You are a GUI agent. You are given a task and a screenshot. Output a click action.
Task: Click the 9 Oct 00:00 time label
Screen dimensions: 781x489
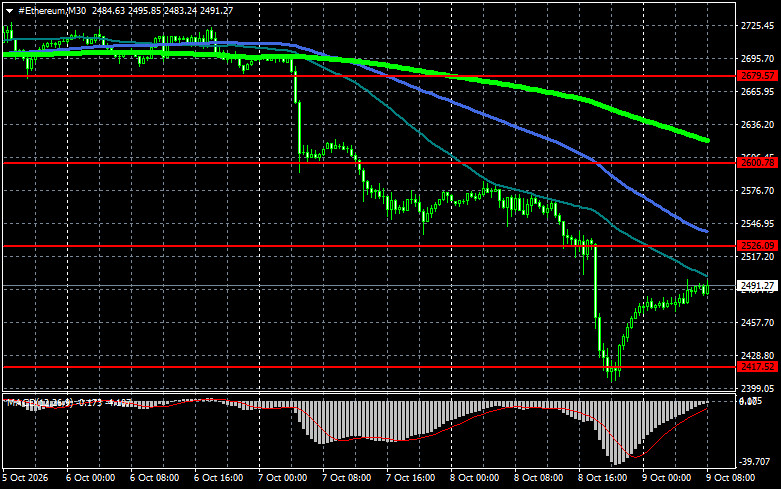click(x=667, y=478)
